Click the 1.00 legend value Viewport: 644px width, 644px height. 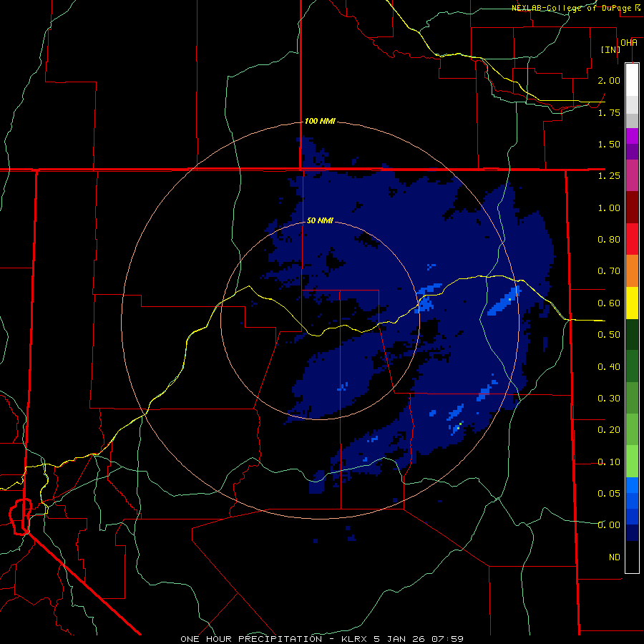[x=609, y=208]
